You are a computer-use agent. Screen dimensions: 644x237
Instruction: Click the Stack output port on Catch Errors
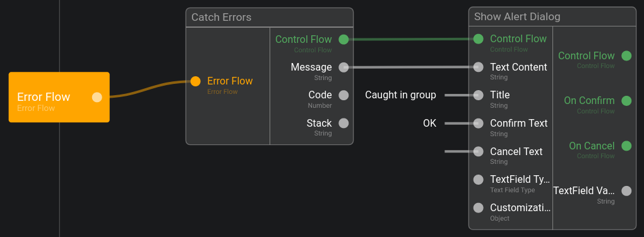coord(343,123)
